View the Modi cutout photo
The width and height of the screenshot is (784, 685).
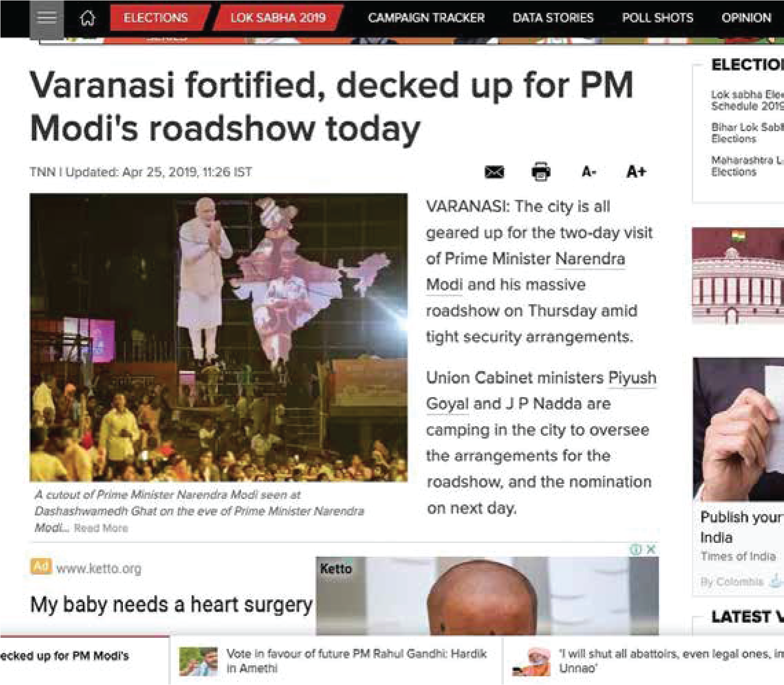pyautogui.click(x=219, y=337)
